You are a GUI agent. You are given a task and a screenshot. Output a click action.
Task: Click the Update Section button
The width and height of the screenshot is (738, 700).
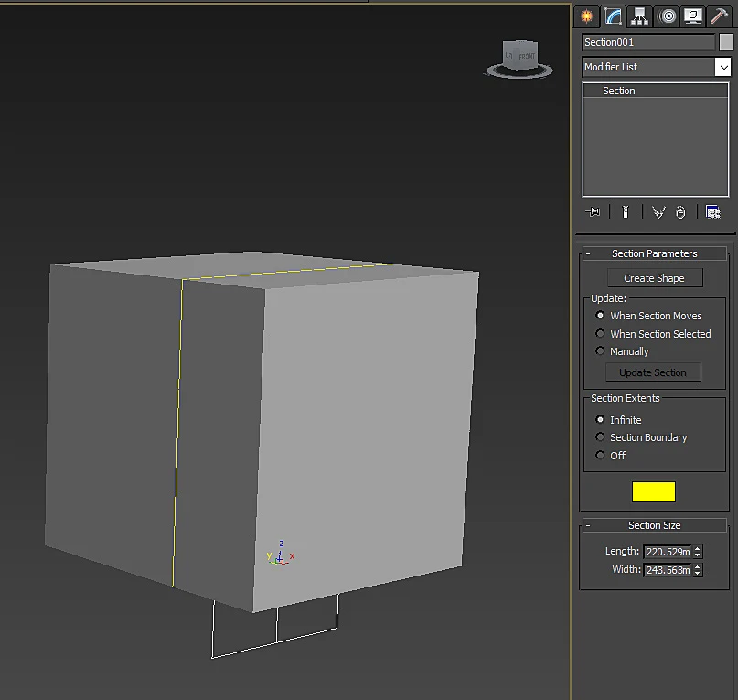click(653, 372)
